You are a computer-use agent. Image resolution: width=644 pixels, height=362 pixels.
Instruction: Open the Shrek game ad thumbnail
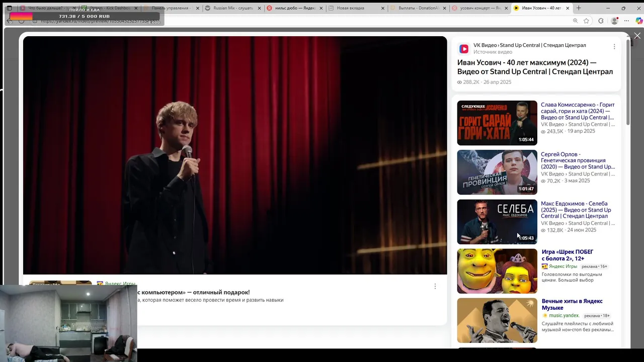497,271
